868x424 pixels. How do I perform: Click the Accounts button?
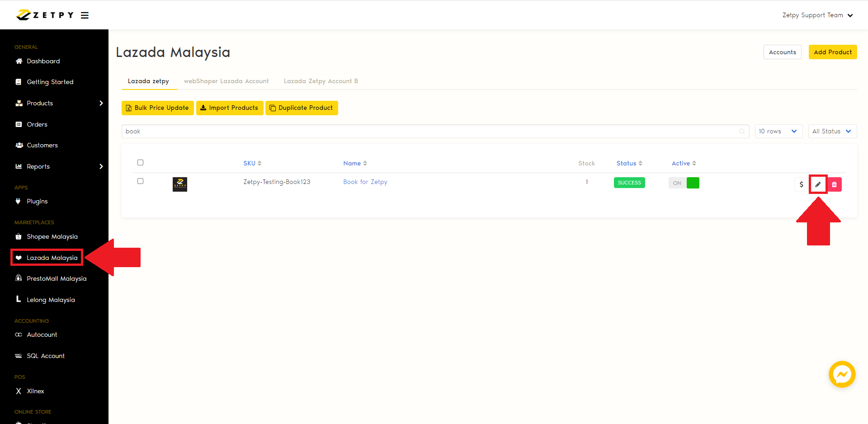pyautogui.click(x=782, y=52)
